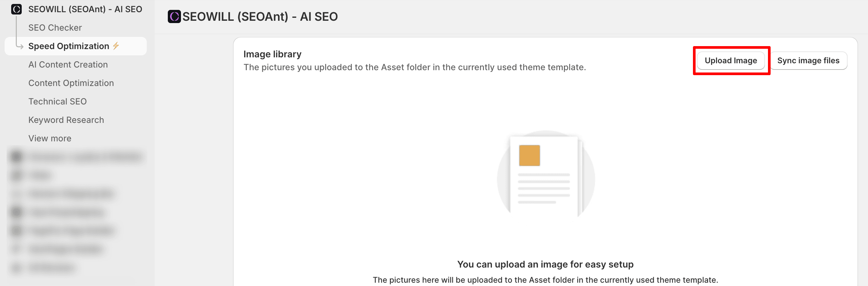Click the lightning bolt beside Speed Optimization
The image size is (868, 286).
tap(116, 46)
